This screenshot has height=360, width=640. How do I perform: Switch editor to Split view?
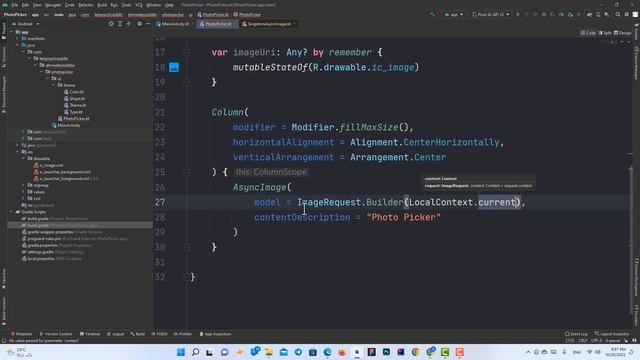coord(605,33)
